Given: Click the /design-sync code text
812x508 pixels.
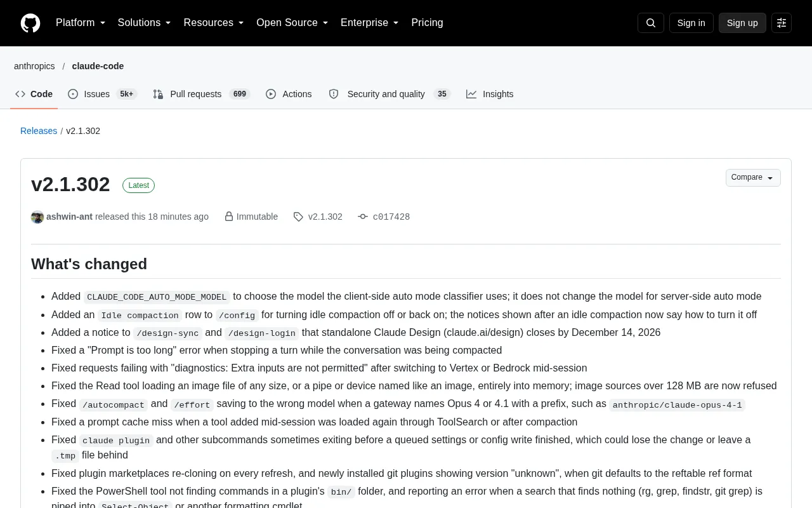Looking at the screenshot, I should pos(167,333).
